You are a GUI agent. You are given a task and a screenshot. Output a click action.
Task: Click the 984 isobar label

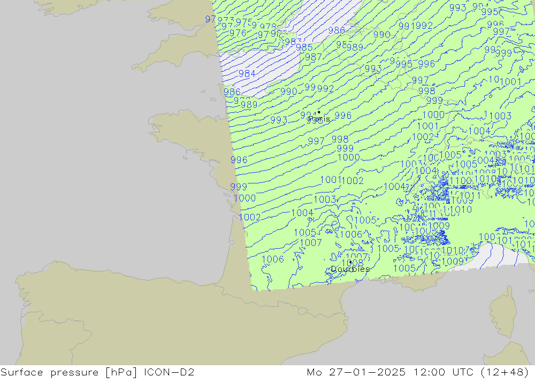click(247, 74)
